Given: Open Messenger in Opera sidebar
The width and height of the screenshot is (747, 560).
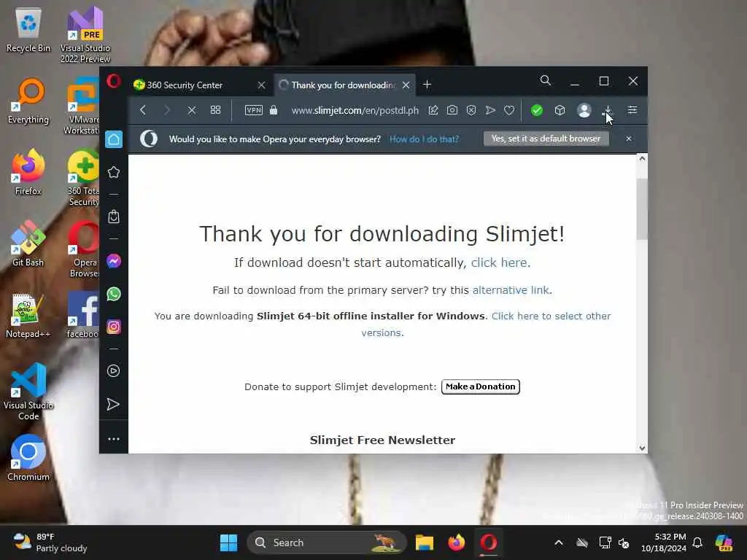Looking at the screenshot, I should click(113, 261).
